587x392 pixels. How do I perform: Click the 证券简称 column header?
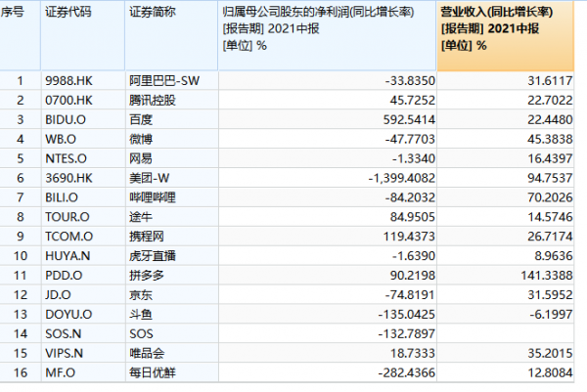pyautogui.click(x=171, y=35)
